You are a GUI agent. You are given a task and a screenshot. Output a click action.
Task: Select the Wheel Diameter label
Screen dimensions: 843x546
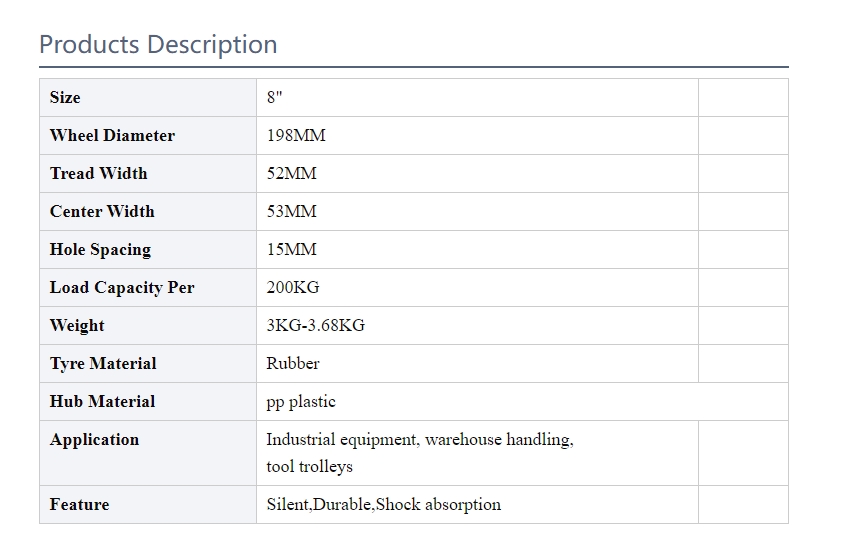112,135
